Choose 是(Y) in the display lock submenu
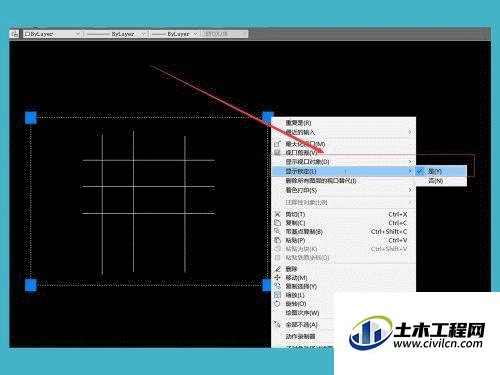The image size is (500, 375). point(440,171)
